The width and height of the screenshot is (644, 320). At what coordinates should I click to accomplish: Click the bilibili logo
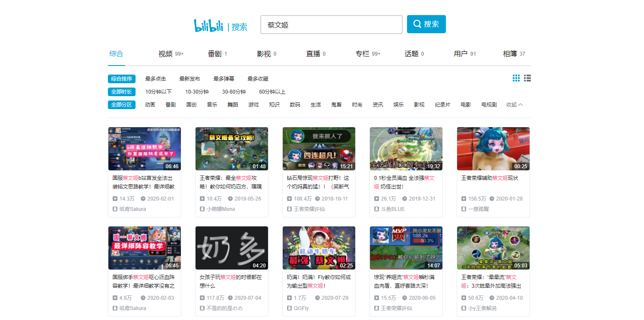coord(208,25)
